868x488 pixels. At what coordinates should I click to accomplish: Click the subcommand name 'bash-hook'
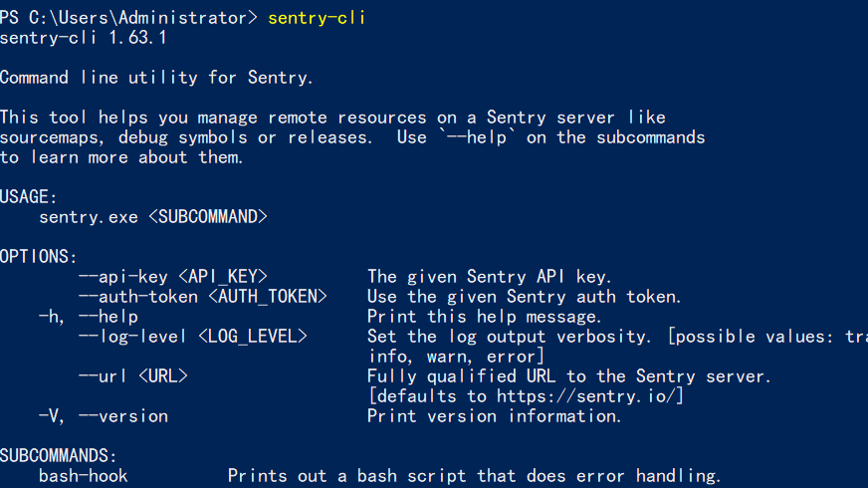point(83,476)
